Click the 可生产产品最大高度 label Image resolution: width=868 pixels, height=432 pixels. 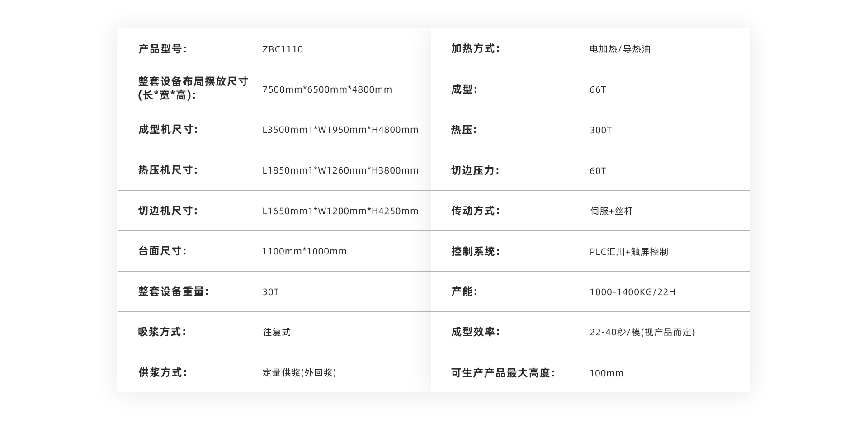pyautogui.click(x=503, y=373)
